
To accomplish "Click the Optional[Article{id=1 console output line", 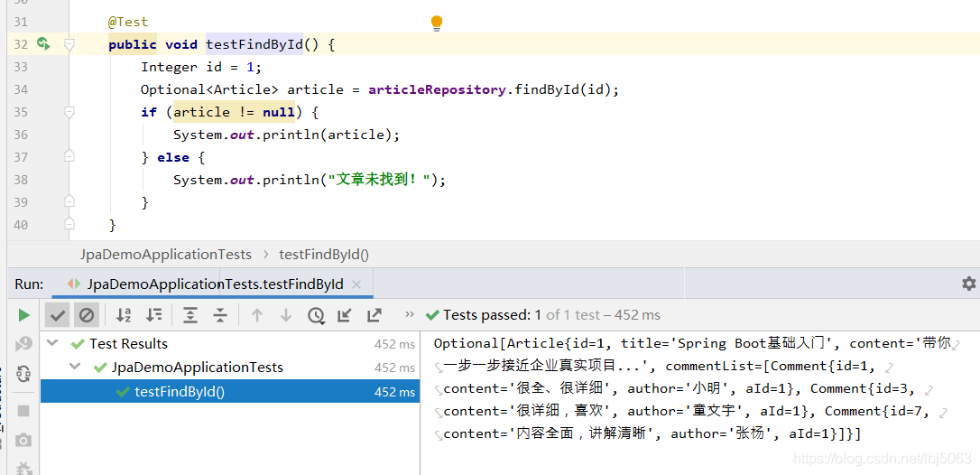I will 694,343.
